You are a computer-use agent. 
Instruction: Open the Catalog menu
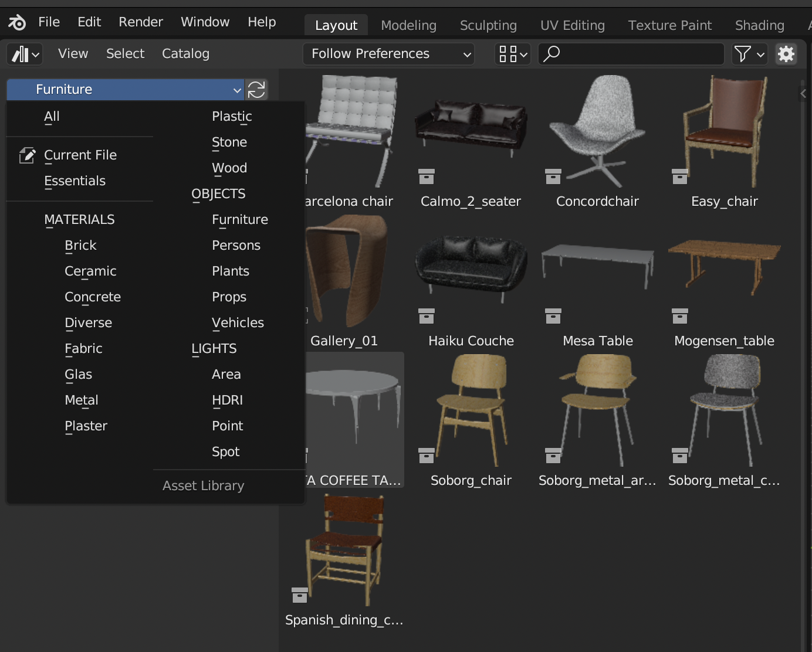click(185, 54)
